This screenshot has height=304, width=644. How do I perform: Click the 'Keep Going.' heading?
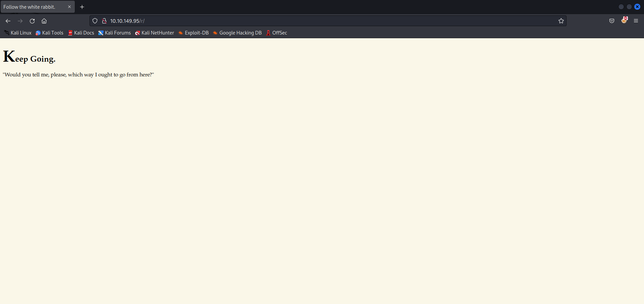pyautogui.click(x=29, y=57)
